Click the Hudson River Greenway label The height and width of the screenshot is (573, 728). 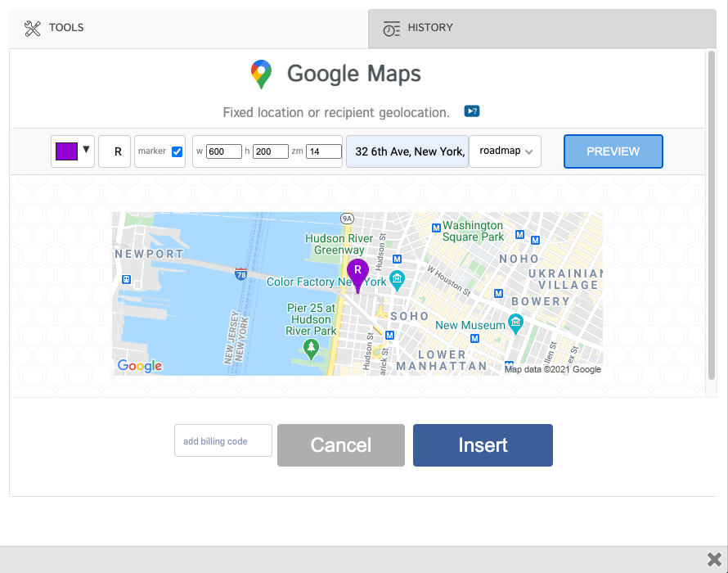(x=339, y=244)
